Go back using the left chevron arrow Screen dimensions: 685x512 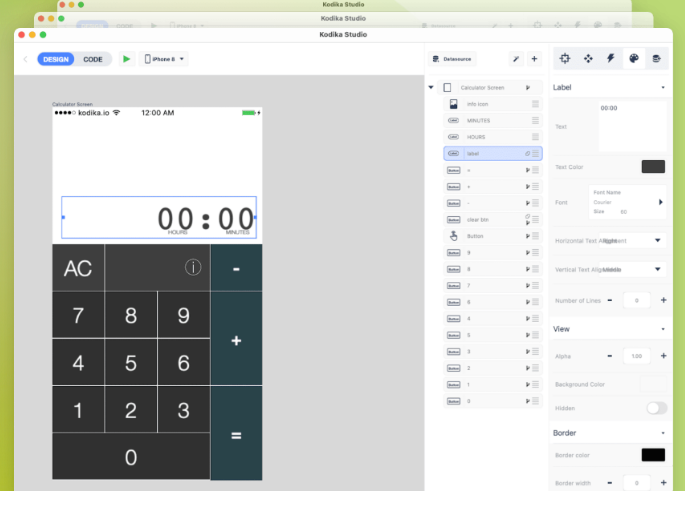coord(26,59)
